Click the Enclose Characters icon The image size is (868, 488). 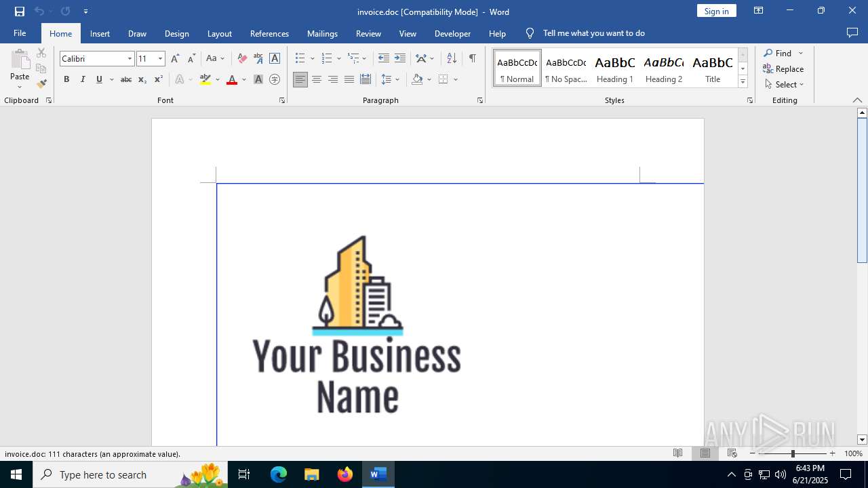275,79
